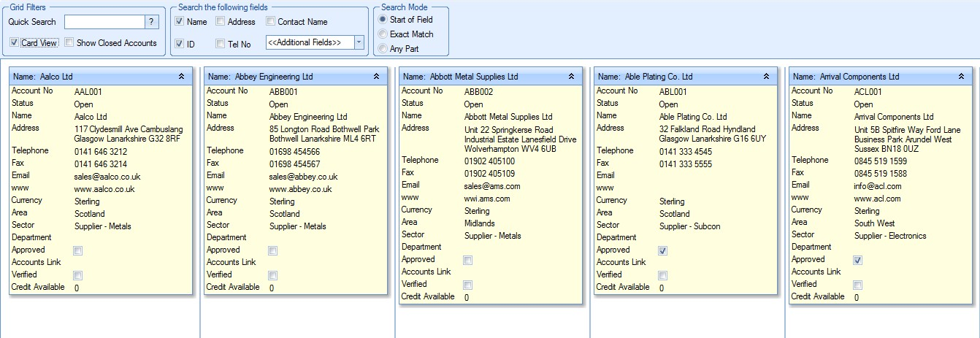Collapse the Arrival Components Ltd card
The image size is (980, 338).
[961, 77]
